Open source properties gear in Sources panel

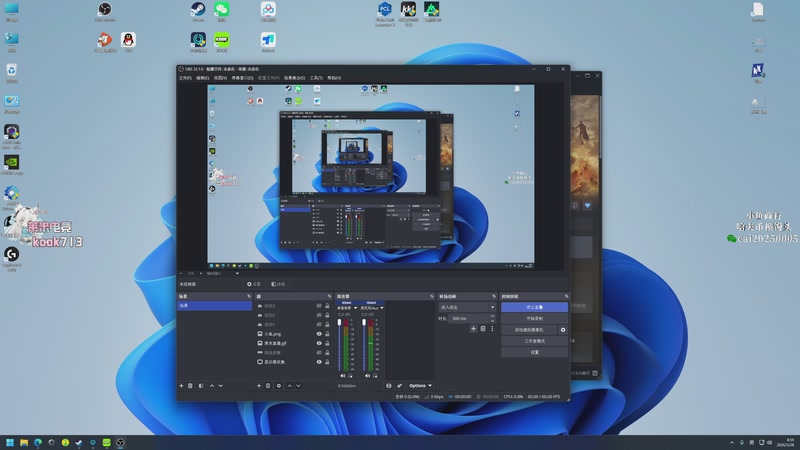(279, 385)
